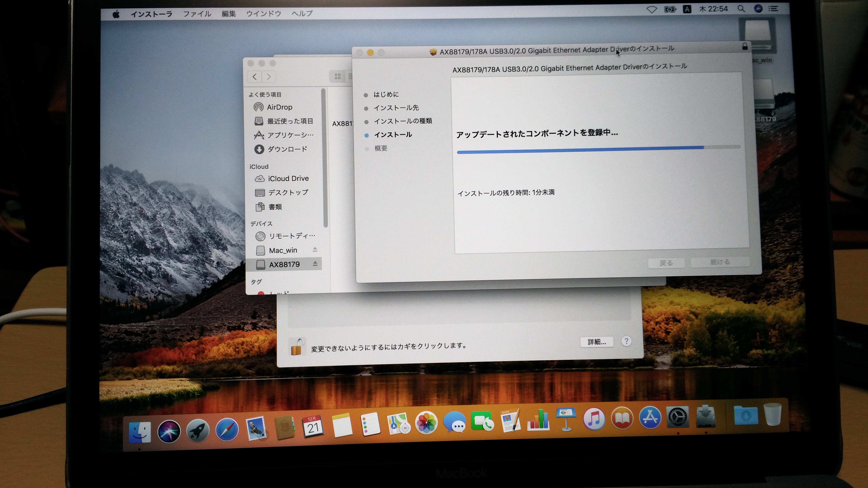Click the Finder back arrow
Viewport: 868px width, 488px height.
[255, 77]
